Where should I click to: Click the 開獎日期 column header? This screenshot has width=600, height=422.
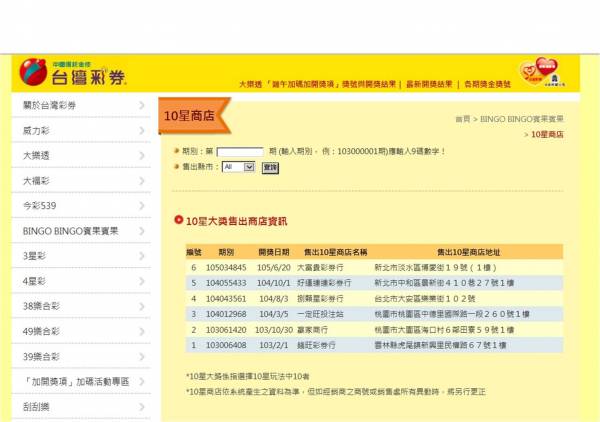274,252
